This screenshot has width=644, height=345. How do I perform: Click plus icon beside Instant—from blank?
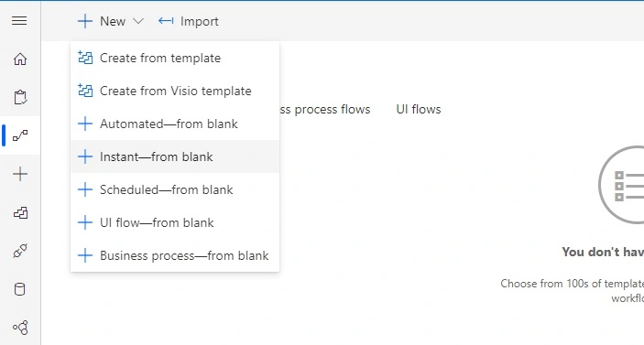85,156
